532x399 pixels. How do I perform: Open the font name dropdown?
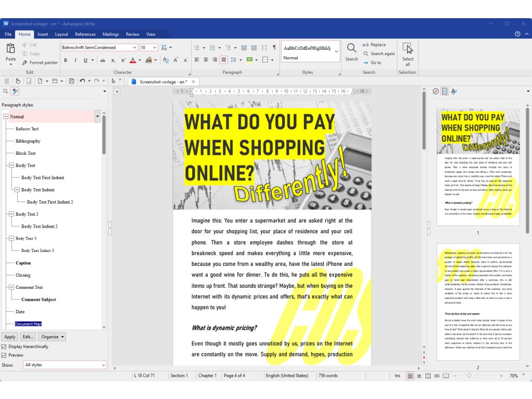click(134, 47)
